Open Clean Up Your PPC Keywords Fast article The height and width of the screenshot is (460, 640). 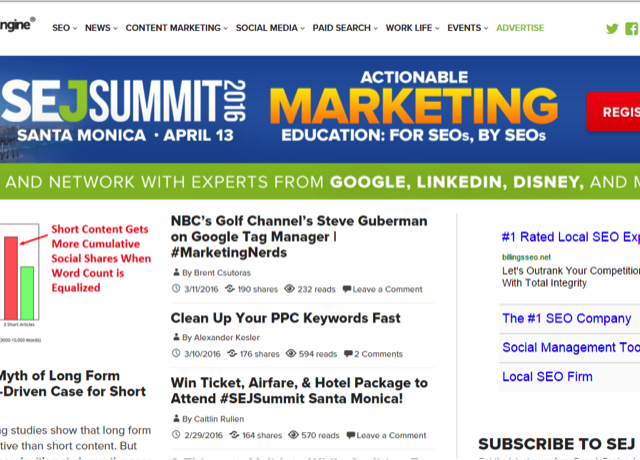pos(285,318)
